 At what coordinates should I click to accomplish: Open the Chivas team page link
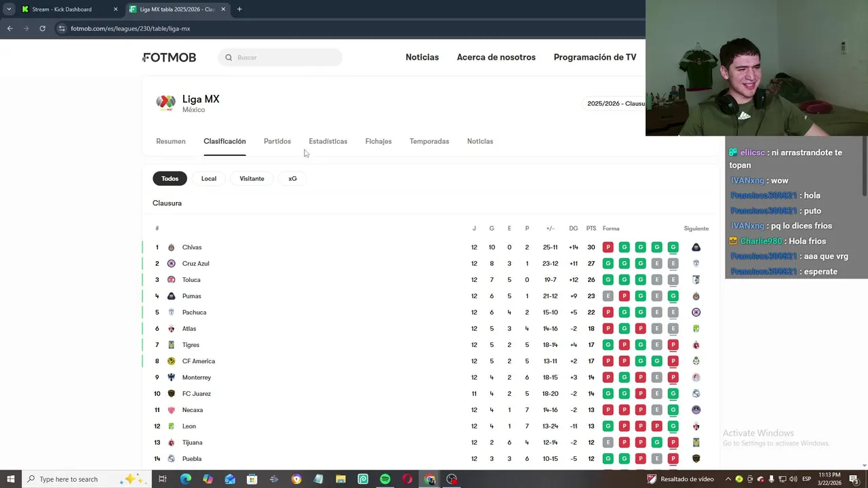[x=192, y=247]
